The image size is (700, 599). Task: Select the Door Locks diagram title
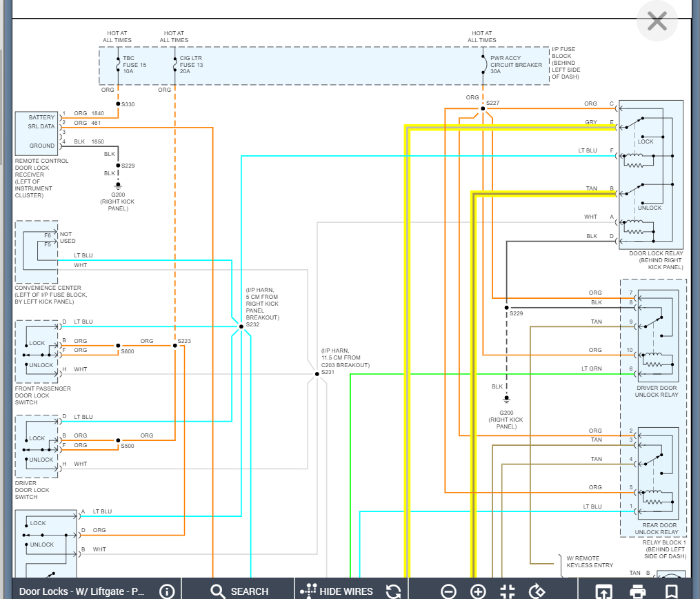[81, 591]
